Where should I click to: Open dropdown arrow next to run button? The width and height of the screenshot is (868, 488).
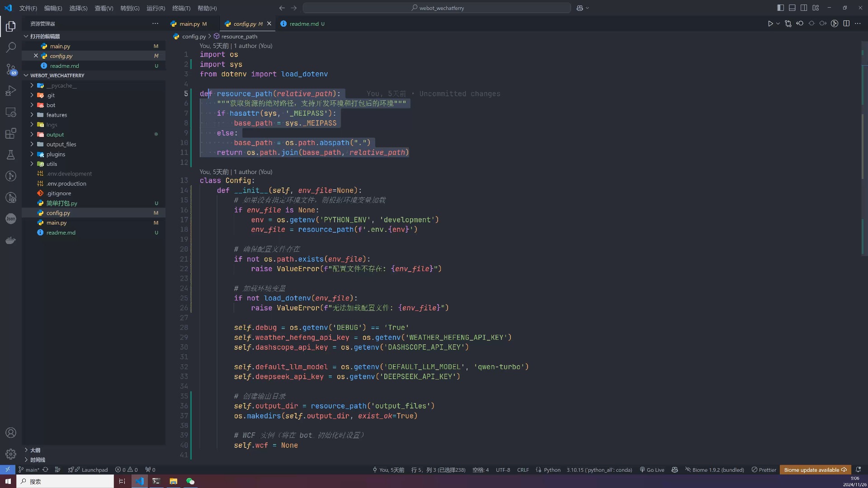tap(778, 23)
